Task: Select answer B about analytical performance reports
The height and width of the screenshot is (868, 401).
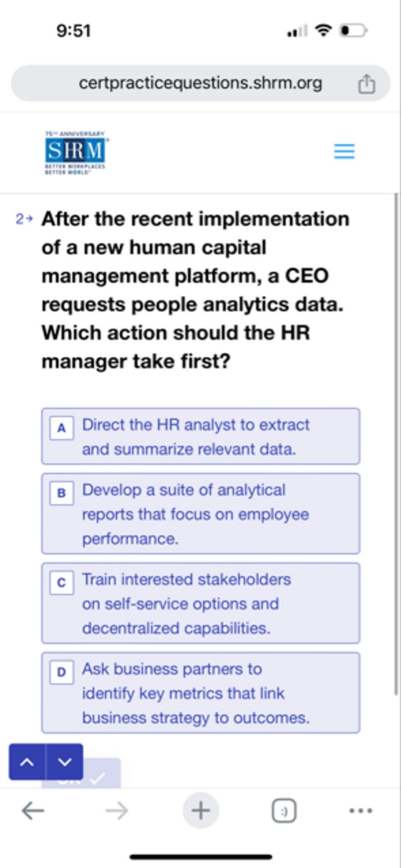Action: [200, 514]
